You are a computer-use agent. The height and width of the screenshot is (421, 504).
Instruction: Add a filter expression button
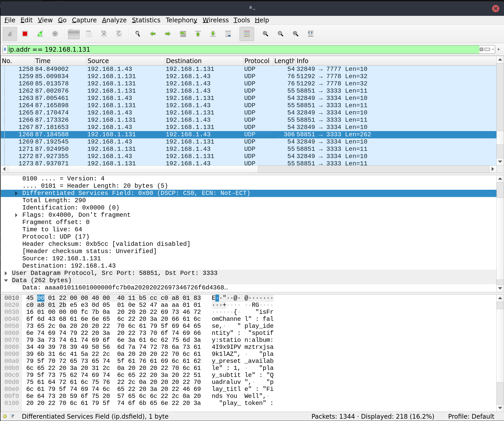[x=499, y=49]
